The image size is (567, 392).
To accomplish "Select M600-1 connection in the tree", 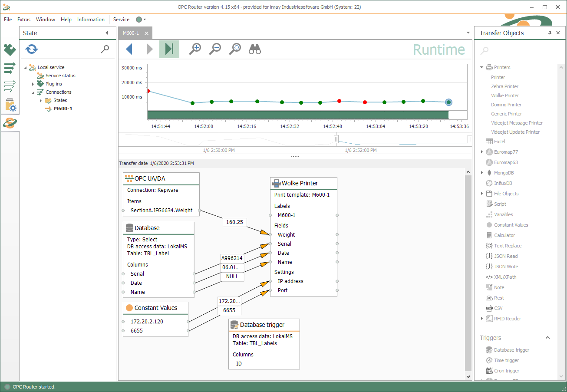I will (63, 109).
